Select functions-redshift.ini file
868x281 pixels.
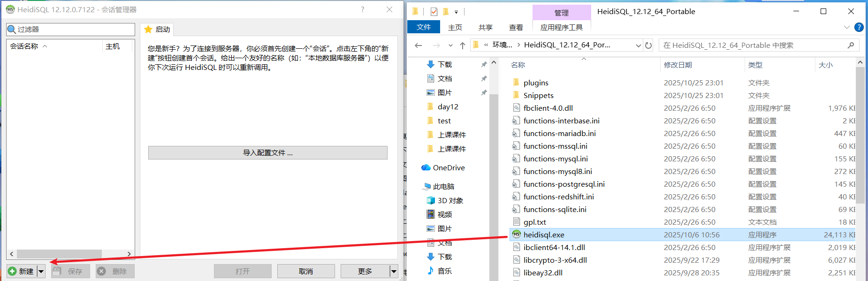point(559,197)
